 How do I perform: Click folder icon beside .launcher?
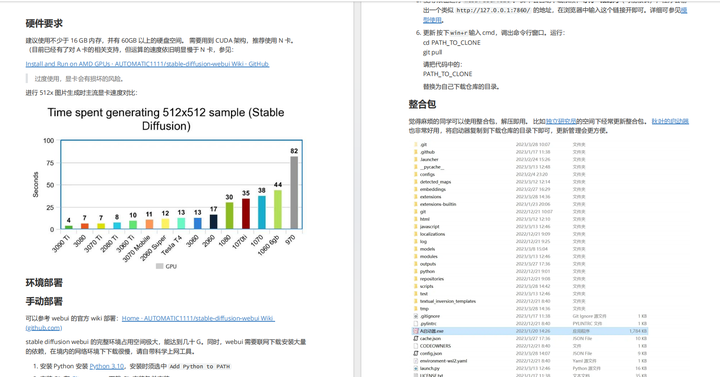tap(416, 159)
